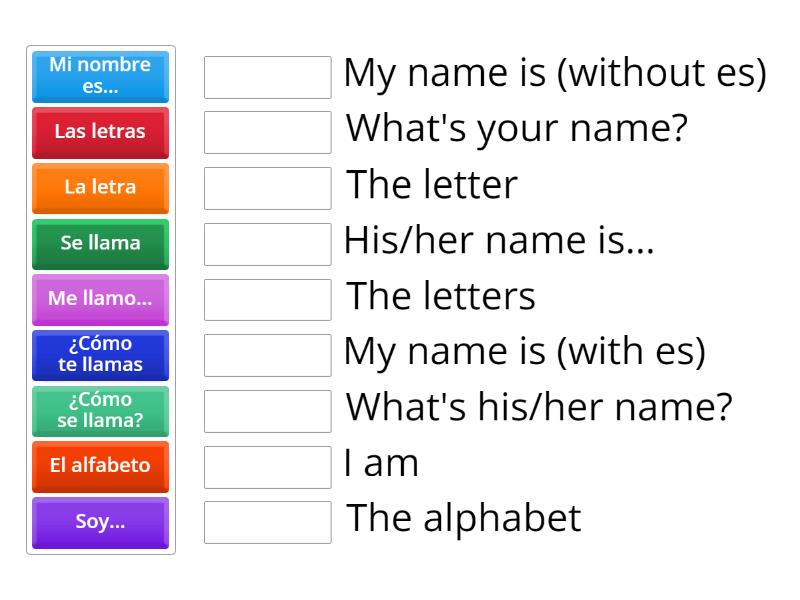
Task: Select the empty slot beside 'The letters'
Action: tap(268, 299)
